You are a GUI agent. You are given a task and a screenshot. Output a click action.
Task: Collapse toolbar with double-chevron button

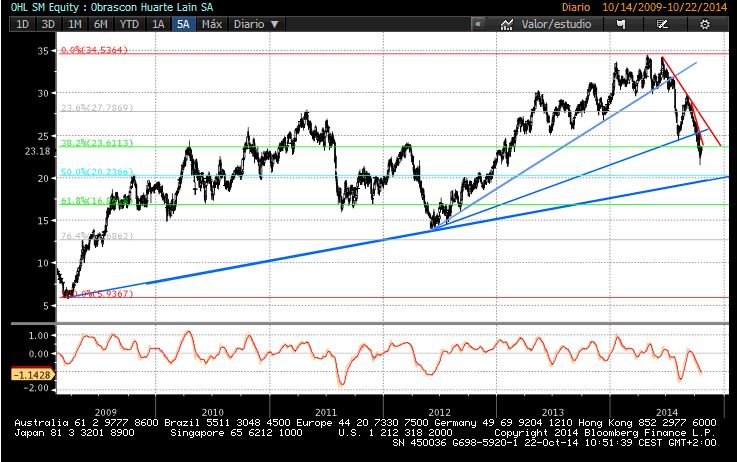478,24
